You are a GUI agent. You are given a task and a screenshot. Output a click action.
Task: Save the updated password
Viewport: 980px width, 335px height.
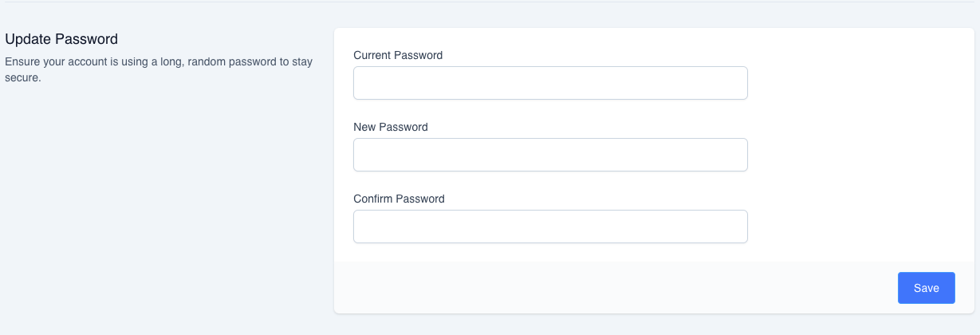coord(926,288)
